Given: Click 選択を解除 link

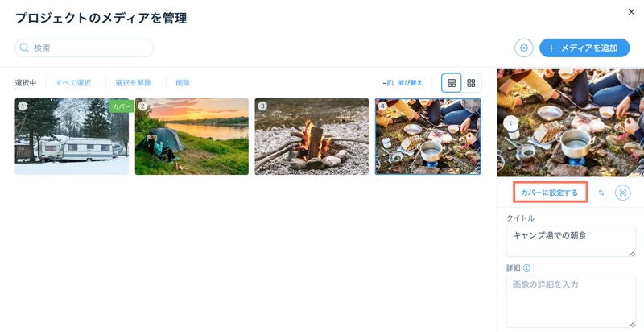Looking at the screenshot, I should (x=134, y=83).
